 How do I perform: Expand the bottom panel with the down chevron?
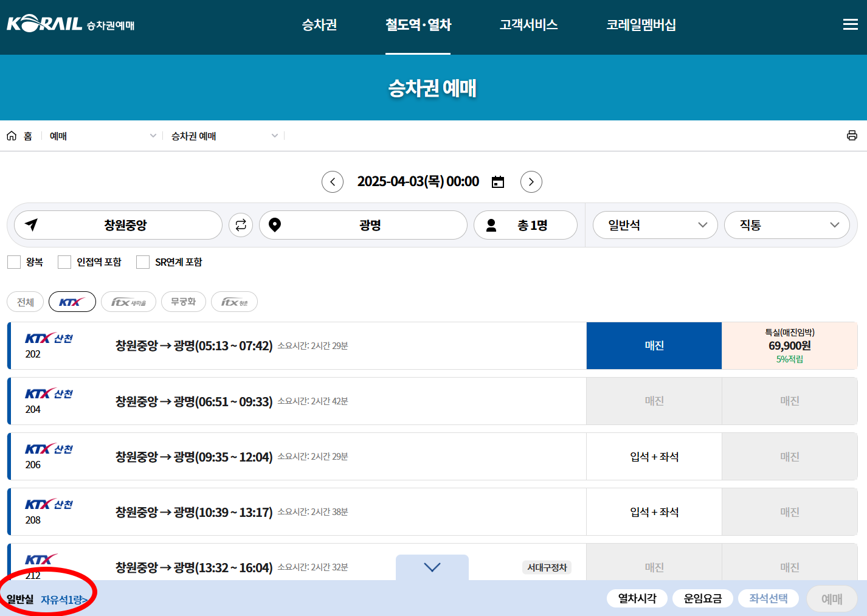pos(432,567)
